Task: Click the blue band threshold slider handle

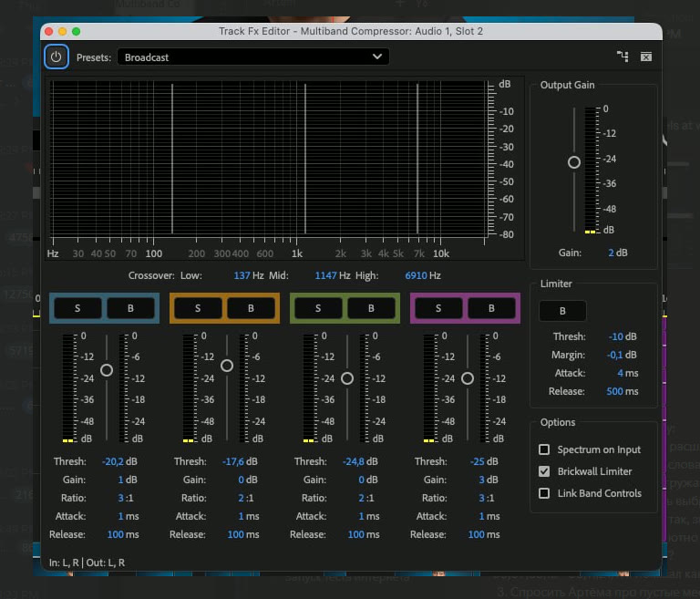Action: [107, 370]
